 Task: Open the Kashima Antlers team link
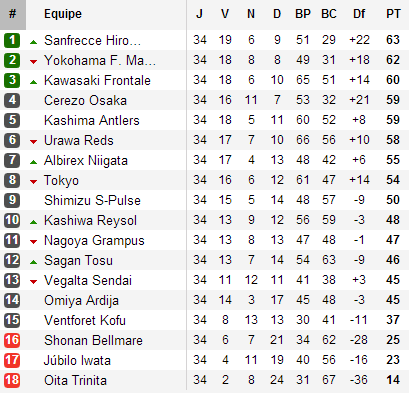point(92,120)
